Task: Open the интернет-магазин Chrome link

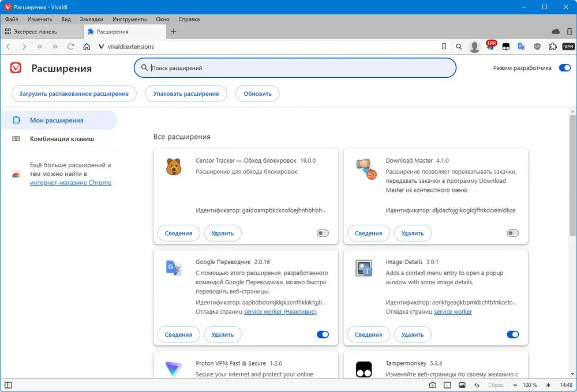Action: pyautogui.click(x=70, y=183)
